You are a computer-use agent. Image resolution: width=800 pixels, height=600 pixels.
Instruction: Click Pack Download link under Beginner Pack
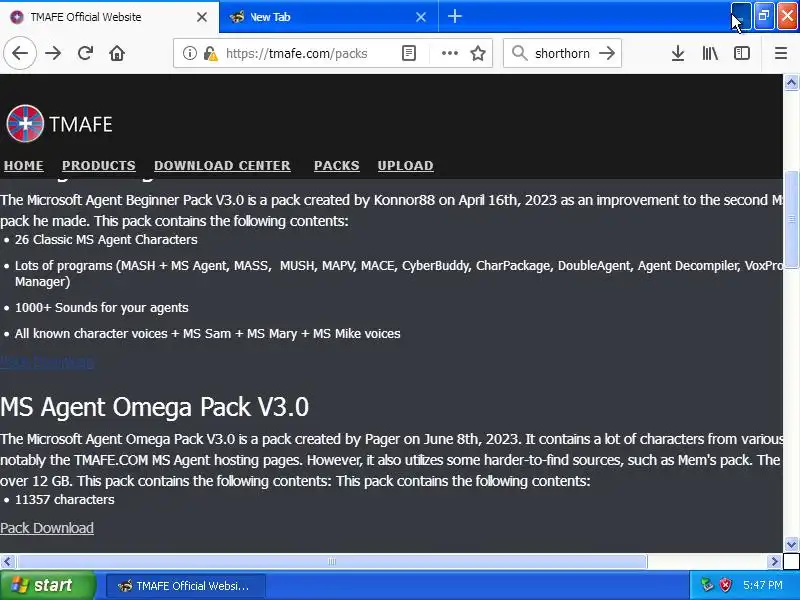[x=47, y=362]
